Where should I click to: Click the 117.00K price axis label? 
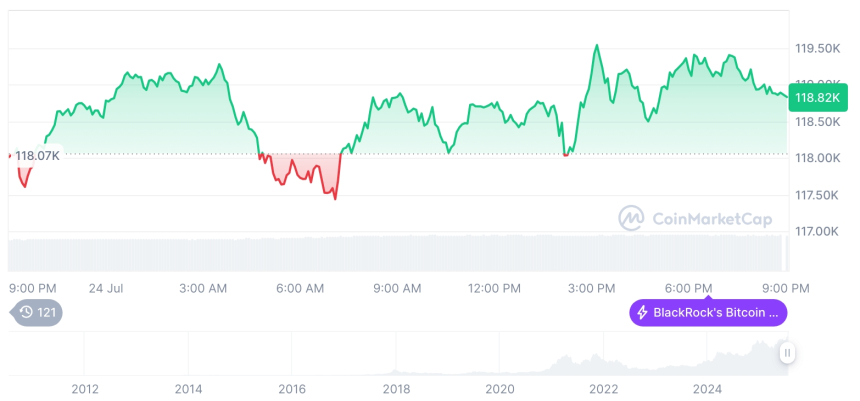click(x=817, y=231)
